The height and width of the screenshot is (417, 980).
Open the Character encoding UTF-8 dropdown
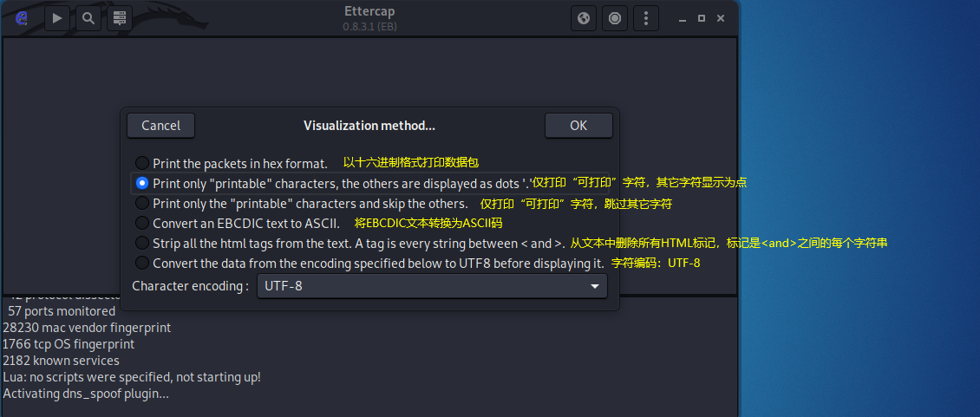(432, 286)
